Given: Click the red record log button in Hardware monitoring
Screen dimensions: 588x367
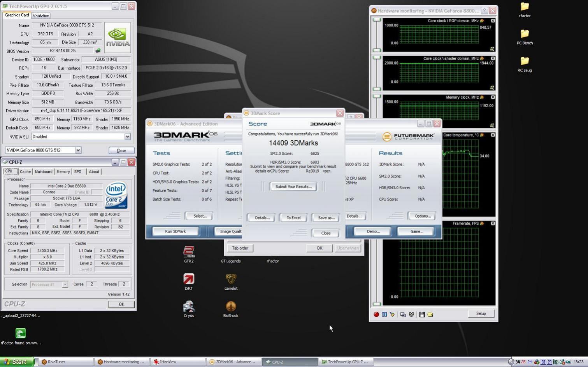Looking at the screenshot, I should click(376, 315).
